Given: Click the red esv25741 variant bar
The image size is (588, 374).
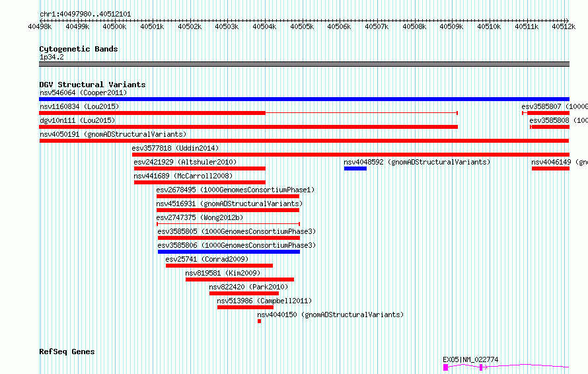Looking at the screenshot, I should click(219, 266).
